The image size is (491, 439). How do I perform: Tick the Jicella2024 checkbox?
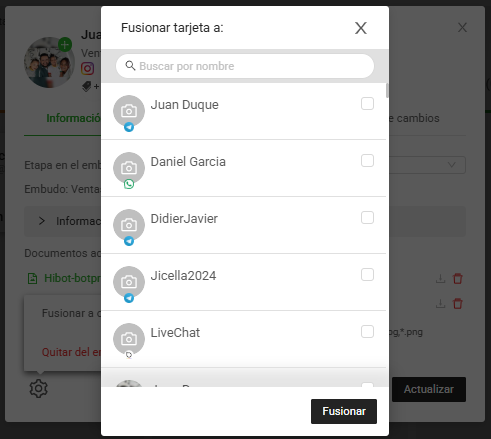(367, 275)
